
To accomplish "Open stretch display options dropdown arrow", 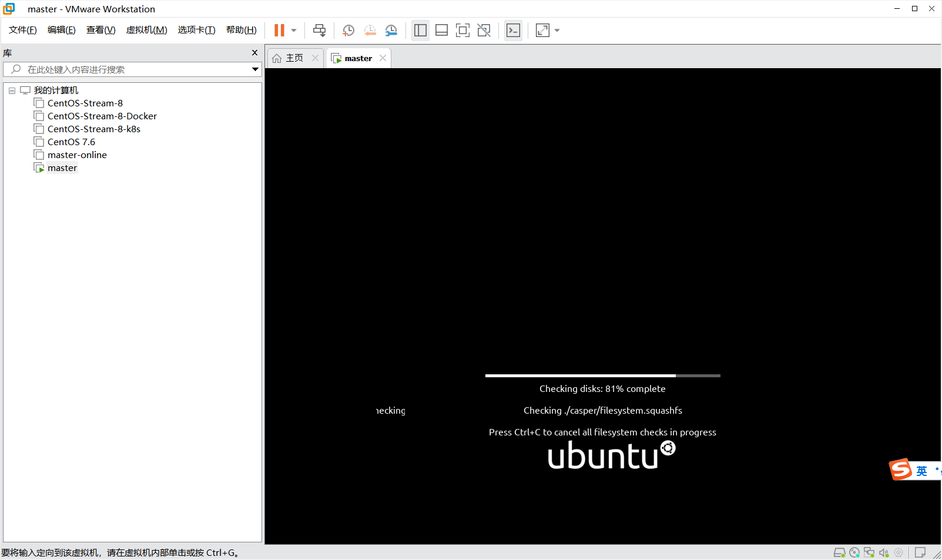I will (557, 31).
